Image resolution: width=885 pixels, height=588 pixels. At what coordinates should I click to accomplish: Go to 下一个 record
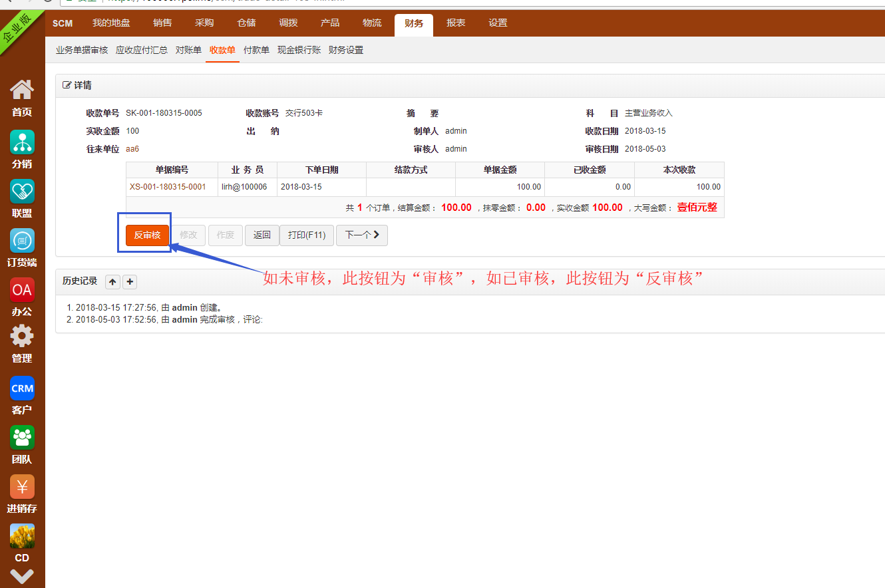362,235
